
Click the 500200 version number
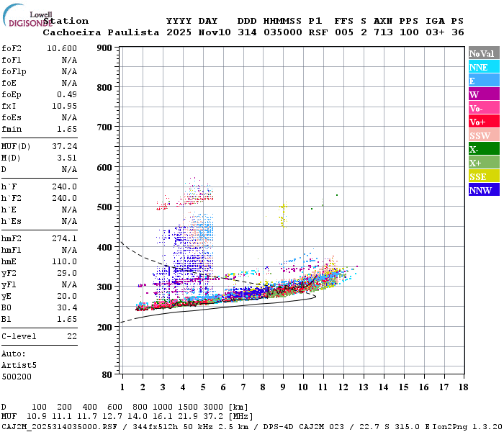[17, 377]
